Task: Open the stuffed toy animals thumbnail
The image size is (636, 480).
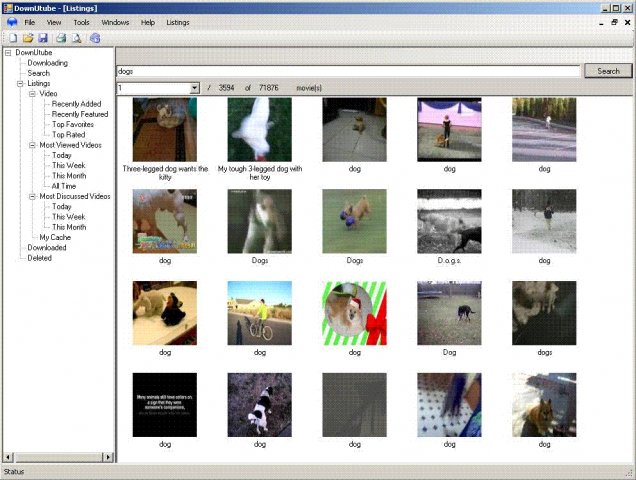Action: (x=165, y=313)
